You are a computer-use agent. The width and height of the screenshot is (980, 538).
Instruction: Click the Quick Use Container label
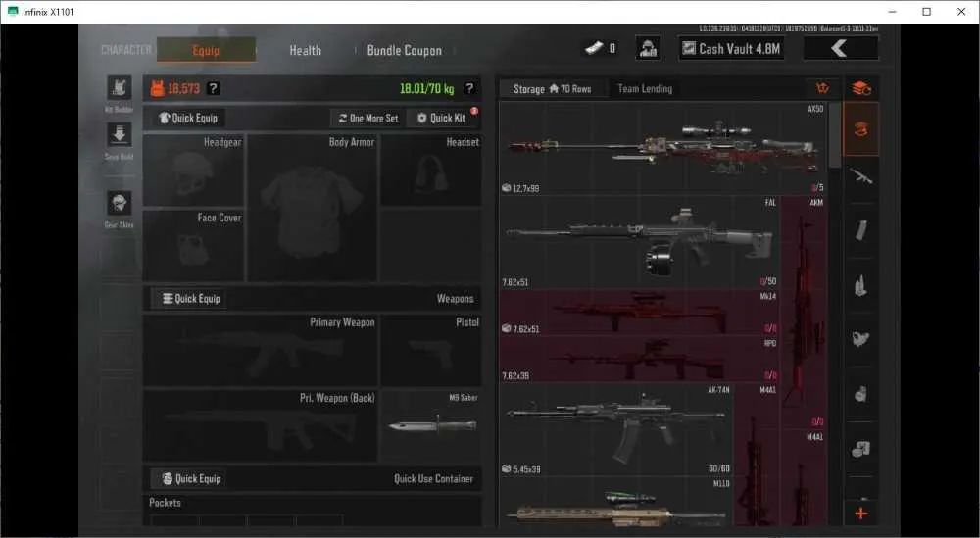(x=433, y=478)
